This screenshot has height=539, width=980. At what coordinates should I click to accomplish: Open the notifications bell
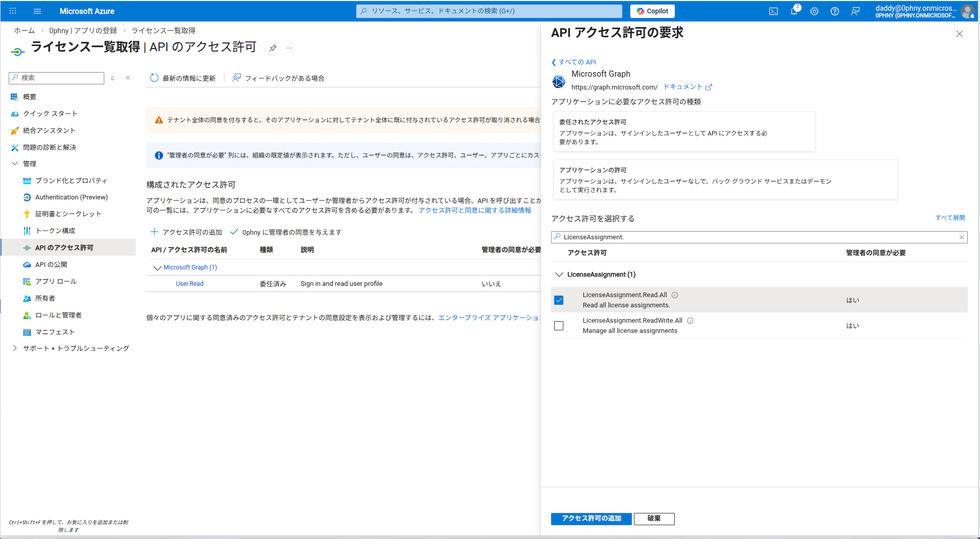point(794,11)
